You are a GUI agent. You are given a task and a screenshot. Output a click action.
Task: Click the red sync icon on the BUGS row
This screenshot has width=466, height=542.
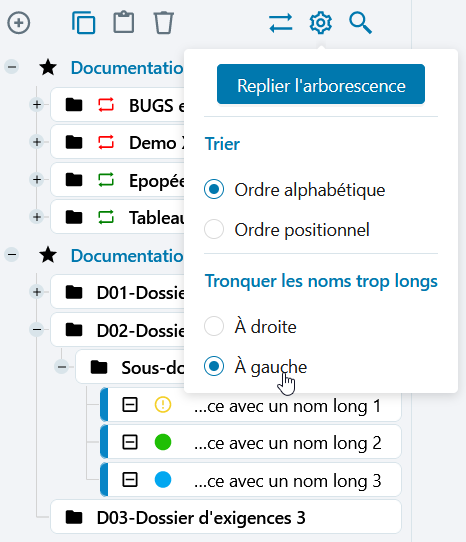(x=106, y=105)
